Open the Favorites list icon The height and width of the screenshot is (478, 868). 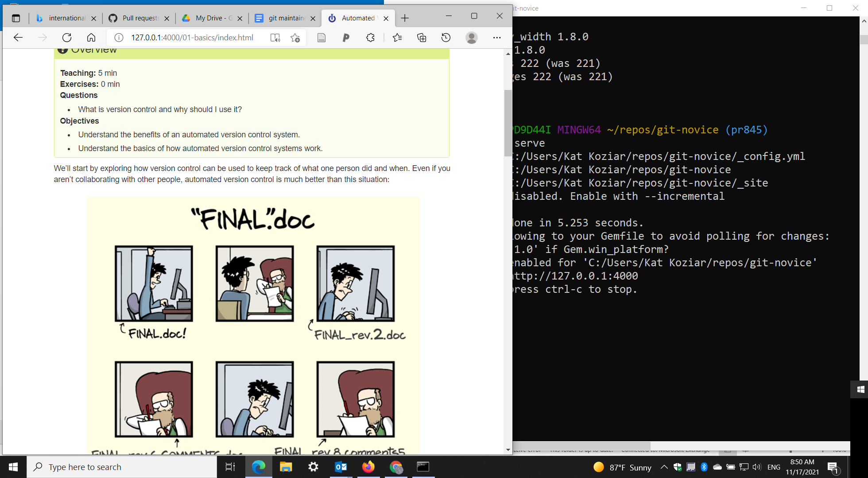(x=397, y=38)
